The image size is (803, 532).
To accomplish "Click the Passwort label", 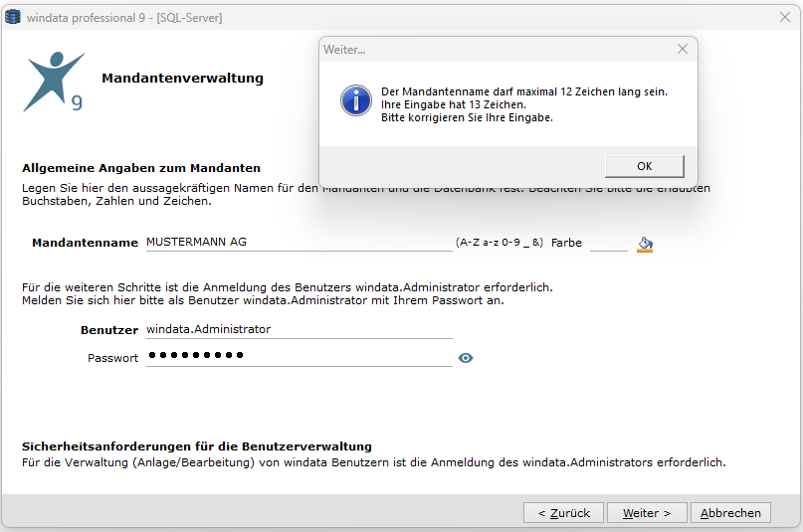I will coord(112,358).
